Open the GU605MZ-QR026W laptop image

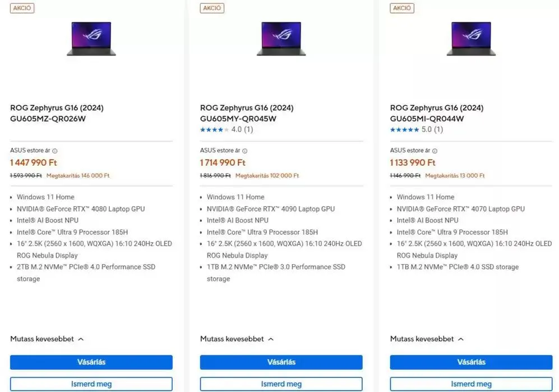point(91,39)
